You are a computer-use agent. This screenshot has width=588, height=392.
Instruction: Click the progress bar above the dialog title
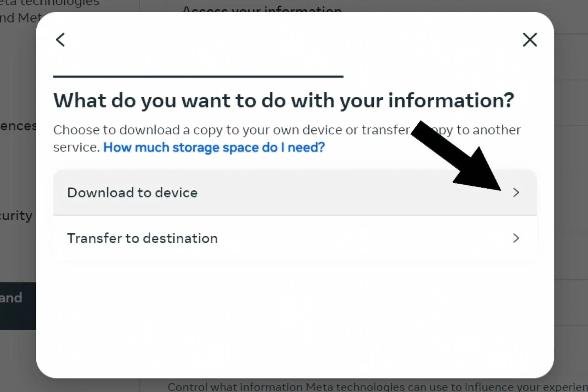click(x=198, y=76)
